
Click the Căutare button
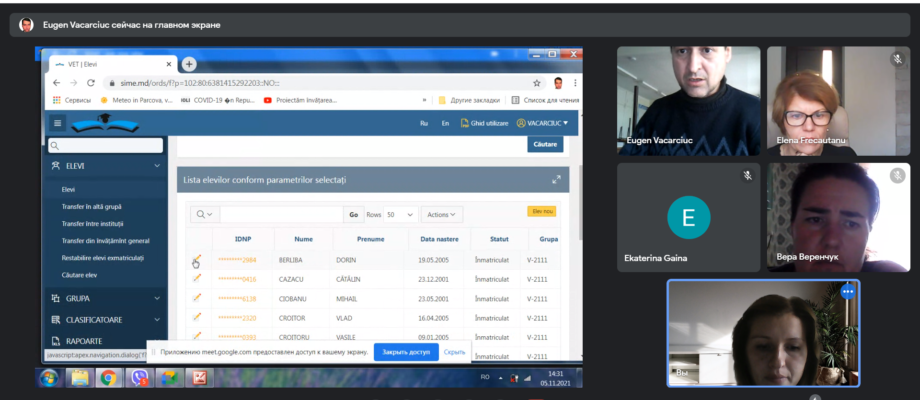pos(545,144)
